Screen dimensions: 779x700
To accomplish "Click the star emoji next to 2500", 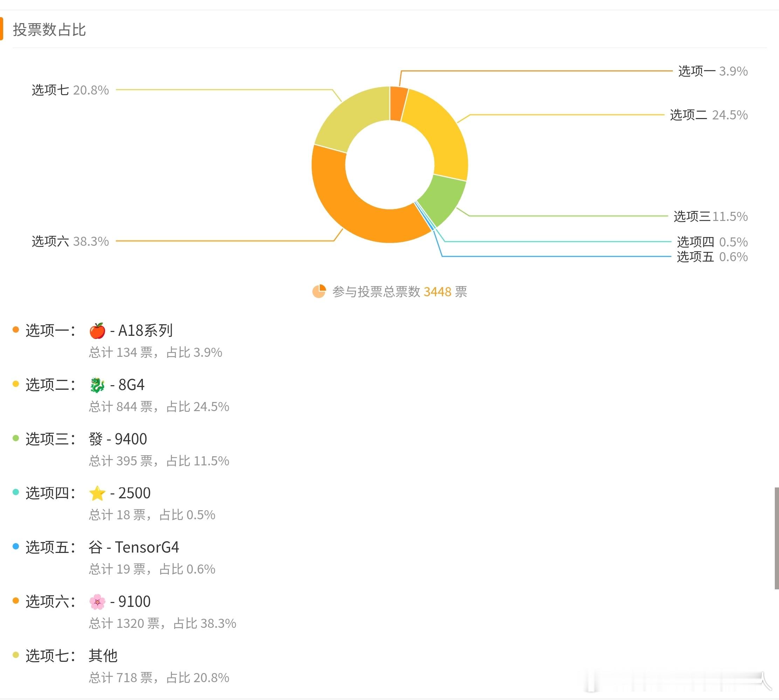I will point(98,493).
